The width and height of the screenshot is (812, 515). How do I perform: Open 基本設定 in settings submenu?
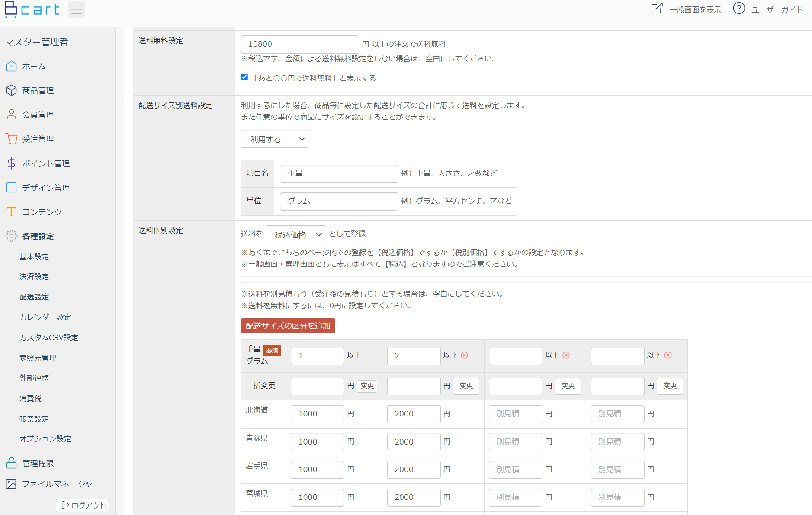[34, 257]
